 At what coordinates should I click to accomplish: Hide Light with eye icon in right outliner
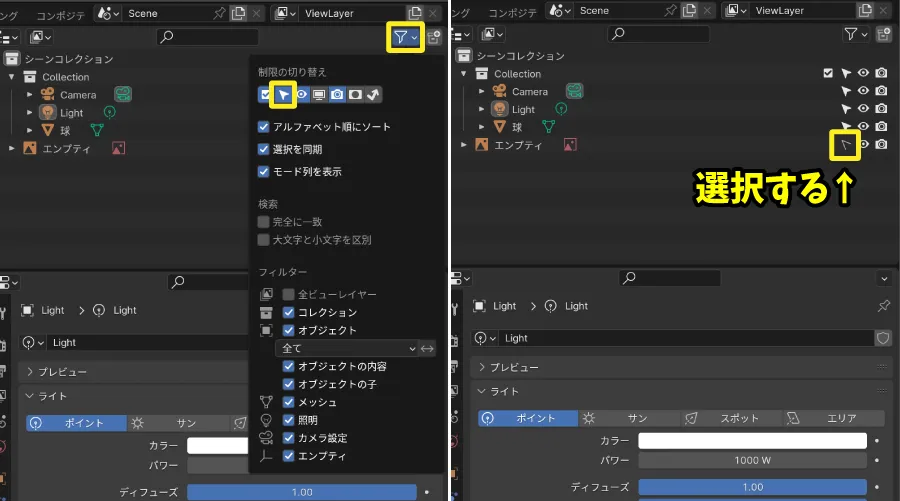(x=863, y=108)
